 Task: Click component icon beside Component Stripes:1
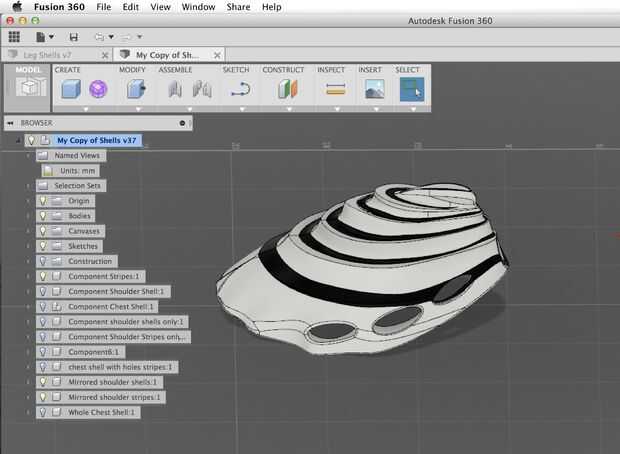[57, 276]
